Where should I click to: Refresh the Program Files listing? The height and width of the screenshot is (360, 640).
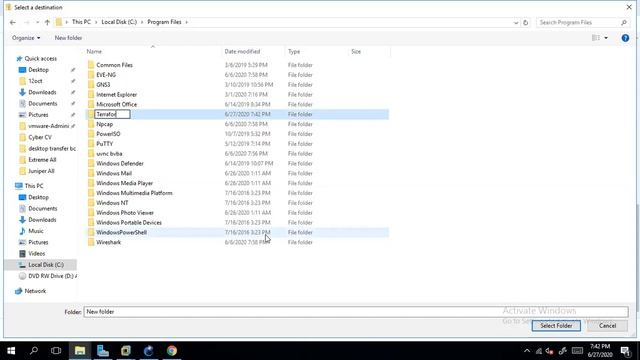[x=526, y=22]
